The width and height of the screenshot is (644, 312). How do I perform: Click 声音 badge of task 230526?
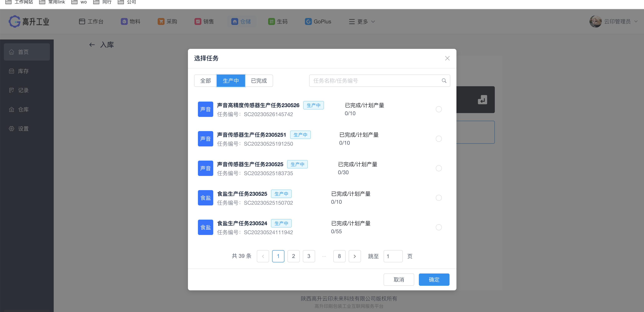(x=206, y=109)
